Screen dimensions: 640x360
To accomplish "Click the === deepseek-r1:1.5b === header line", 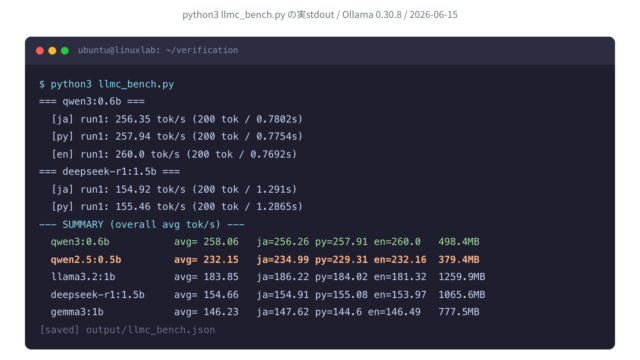I will [x=109, y=171].
